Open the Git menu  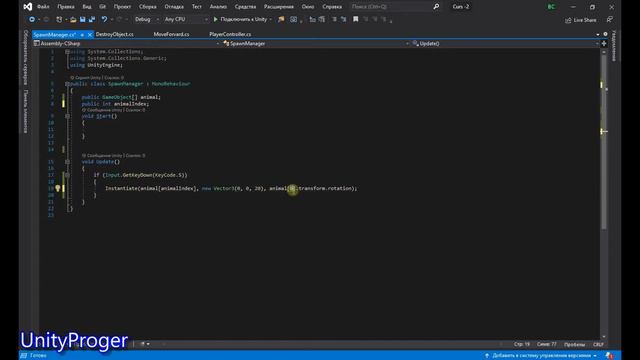pos(102,7)
